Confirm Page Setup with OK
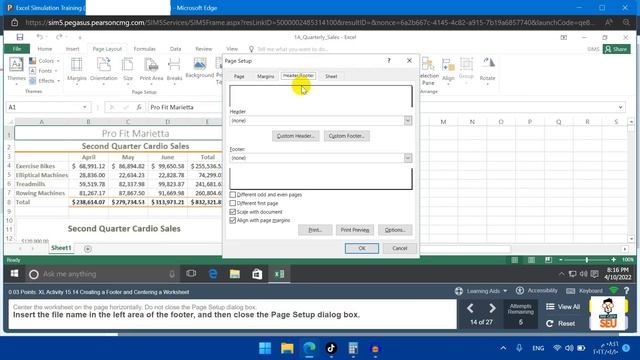 tap(362, 248)
